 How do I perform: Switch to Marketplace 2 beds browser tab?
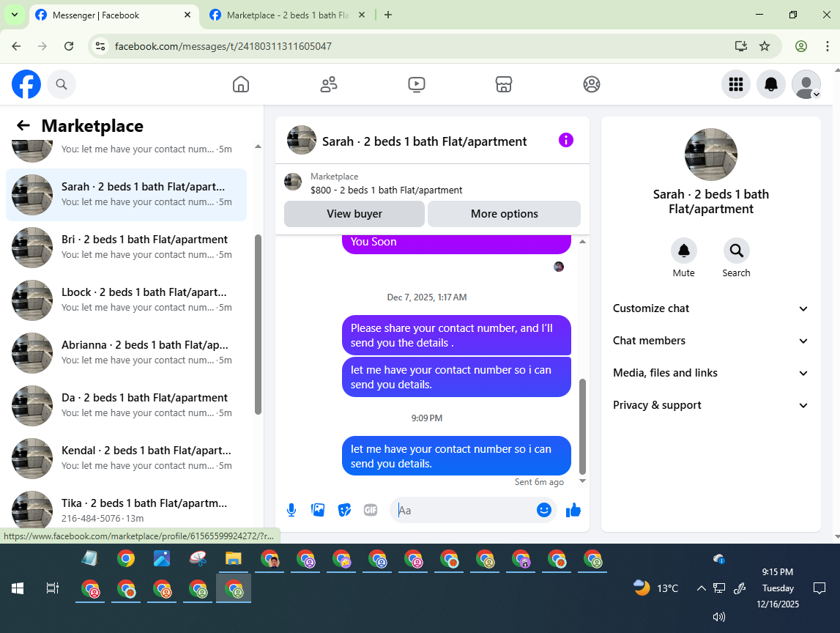coord(288,15)
